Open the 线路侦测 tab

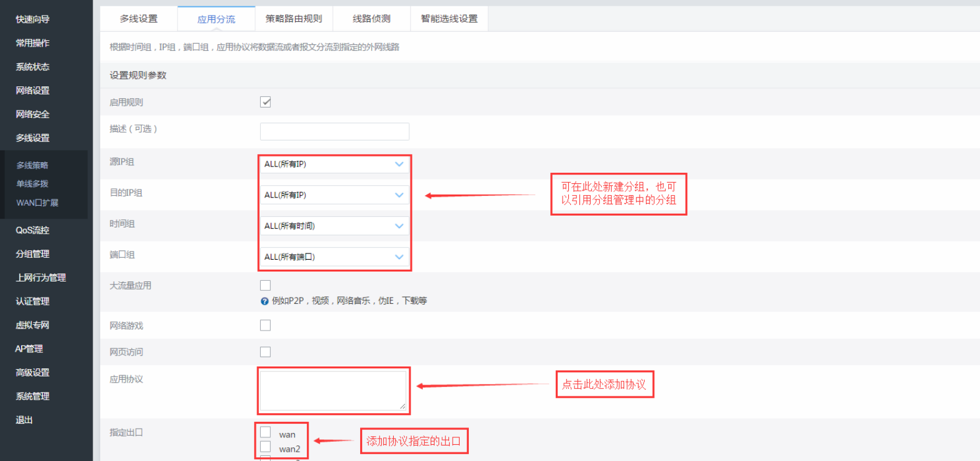pos(371,19)
